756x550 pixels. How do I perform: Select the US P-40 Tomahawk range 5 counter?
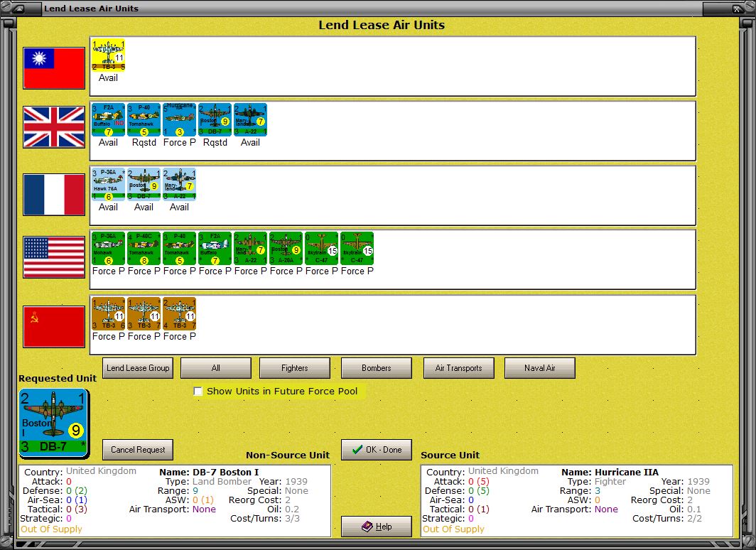tap(179, 248)
